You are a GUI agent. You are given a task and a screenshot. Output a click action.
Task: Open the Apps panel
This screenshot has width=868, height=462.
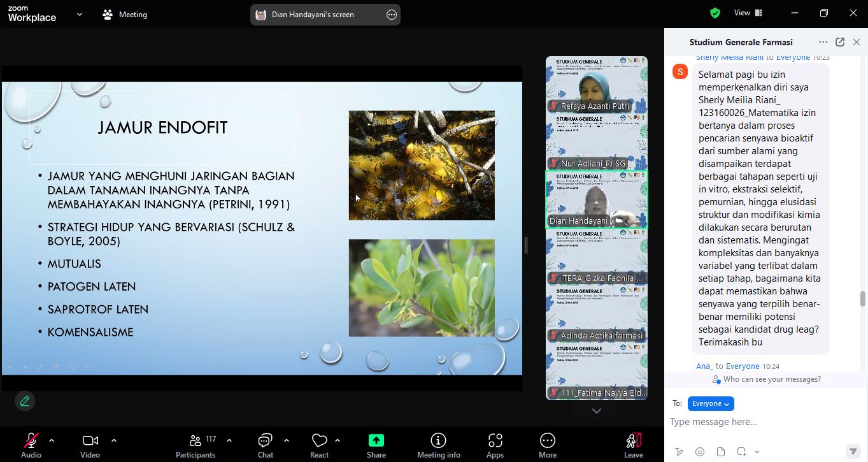495,445
